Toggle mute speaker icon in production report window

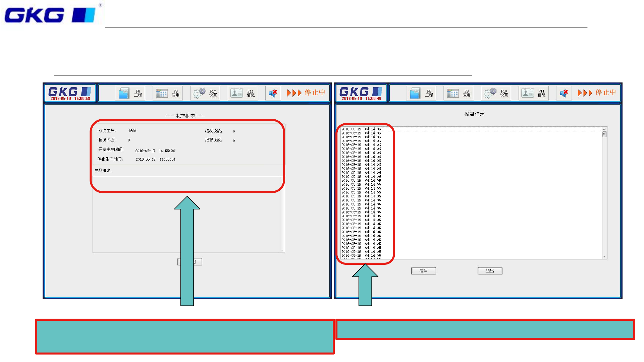coord(273,93)
